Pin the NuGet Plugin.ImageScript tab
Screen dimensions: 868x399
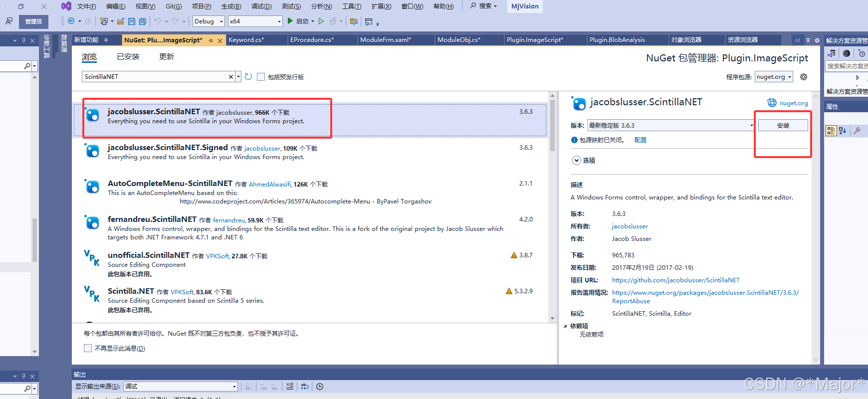[211, 40]
